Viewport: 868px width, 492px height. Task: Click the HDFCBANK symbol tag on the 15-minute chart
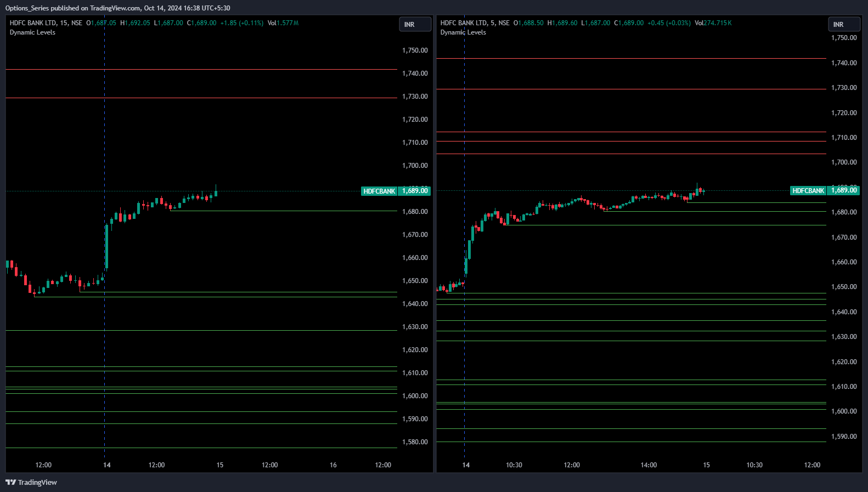379,191
